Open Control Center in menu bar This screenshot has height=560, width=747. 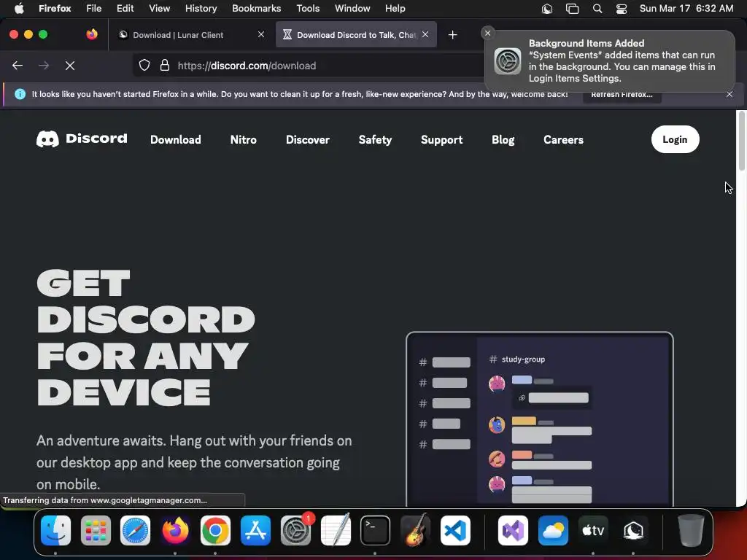(x=622, y=8)
